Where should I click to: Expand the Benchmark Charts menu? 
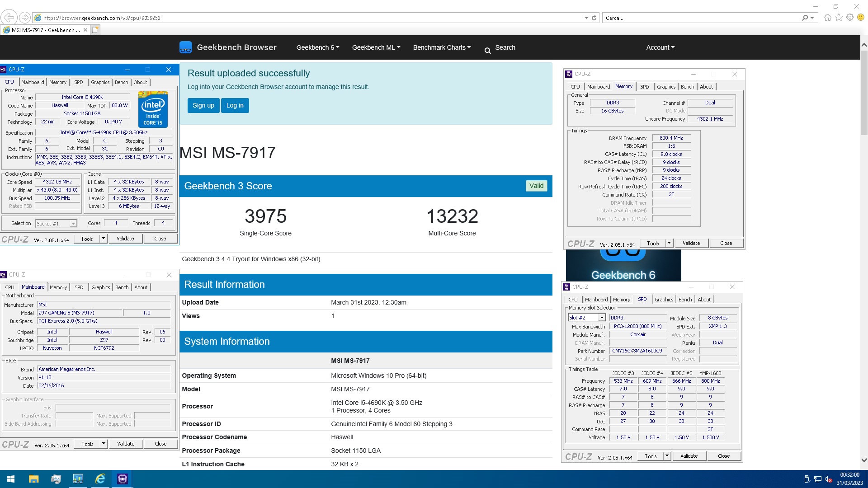pos(442,47)
